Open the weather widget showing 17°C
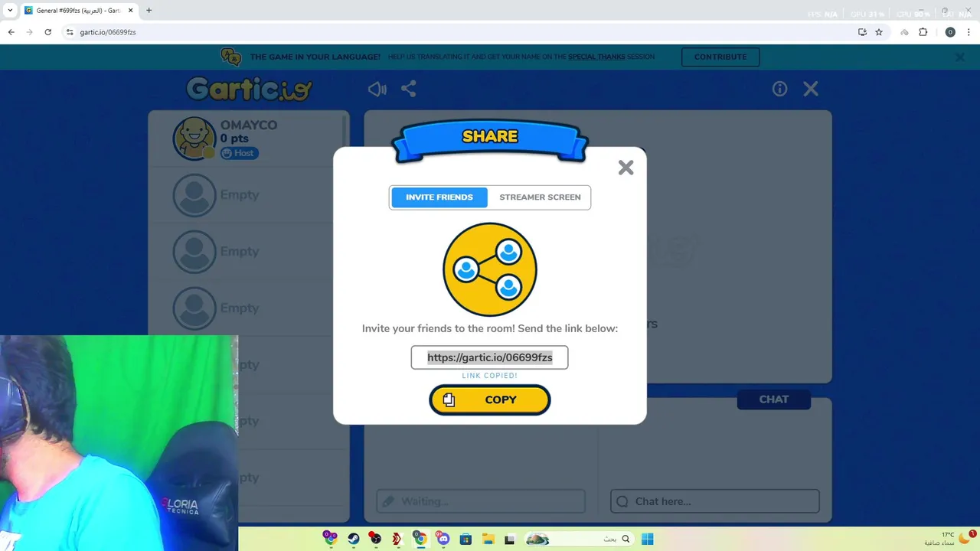The height and width of the screenshot is (551, 980). [x=947, y=539]
